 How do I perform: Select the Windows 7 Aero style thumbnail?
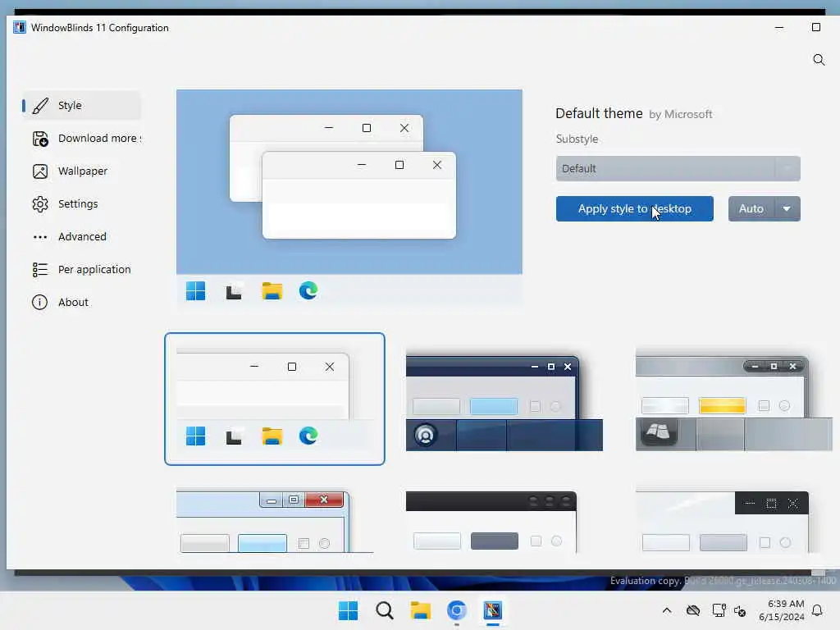[275, 522]
